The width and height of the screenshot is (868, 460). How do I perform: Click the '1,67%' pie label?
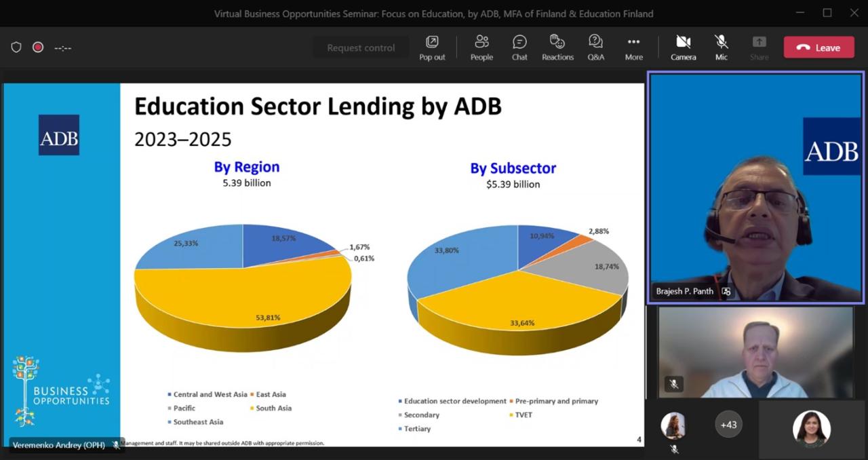coord(359,247)
